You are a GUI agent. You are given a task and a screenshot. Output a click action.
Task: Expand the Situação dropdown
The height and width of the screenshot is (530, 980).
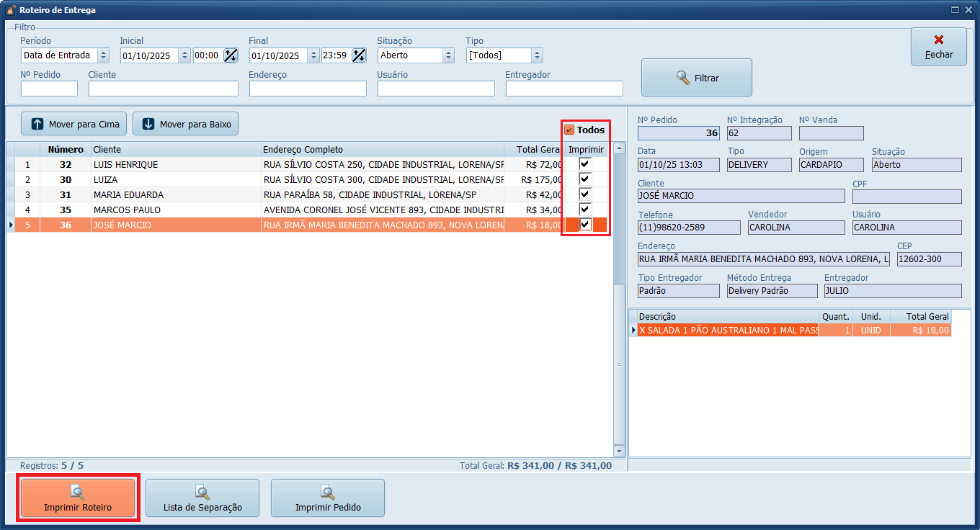pos(448,55)
